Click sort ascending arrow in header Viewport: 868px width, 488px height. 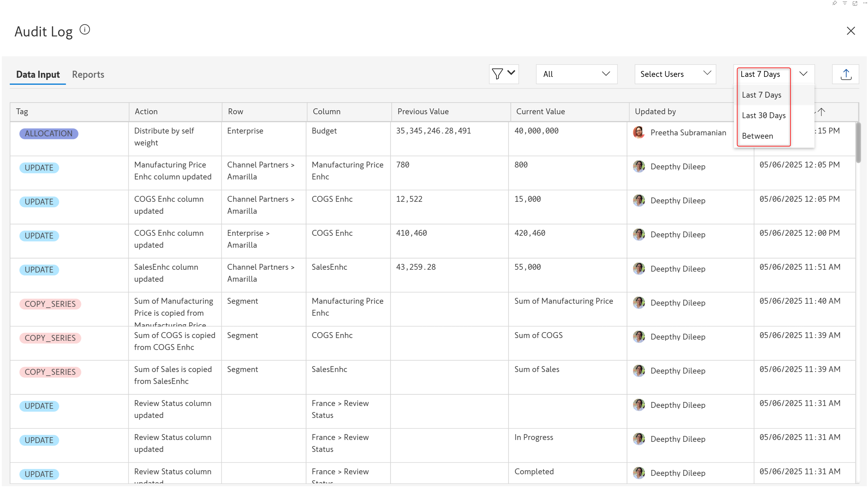(x=822, y=112)
